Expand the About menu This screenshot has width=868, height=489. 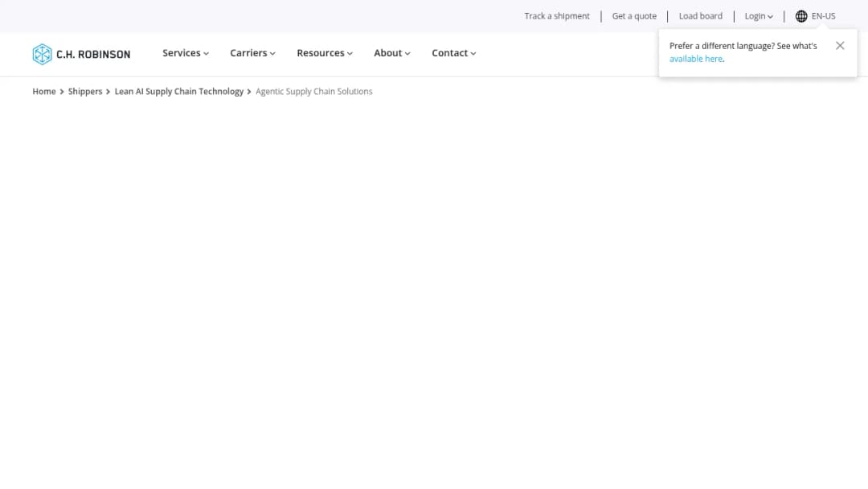[392, 53]
